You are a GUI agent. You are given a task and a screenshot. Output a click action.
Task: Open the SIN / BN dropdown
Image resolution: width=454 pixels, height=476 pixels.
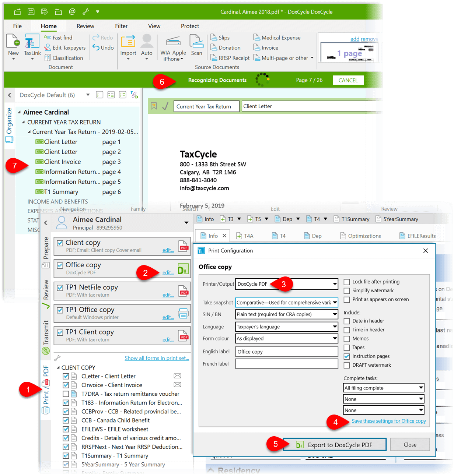287,314
